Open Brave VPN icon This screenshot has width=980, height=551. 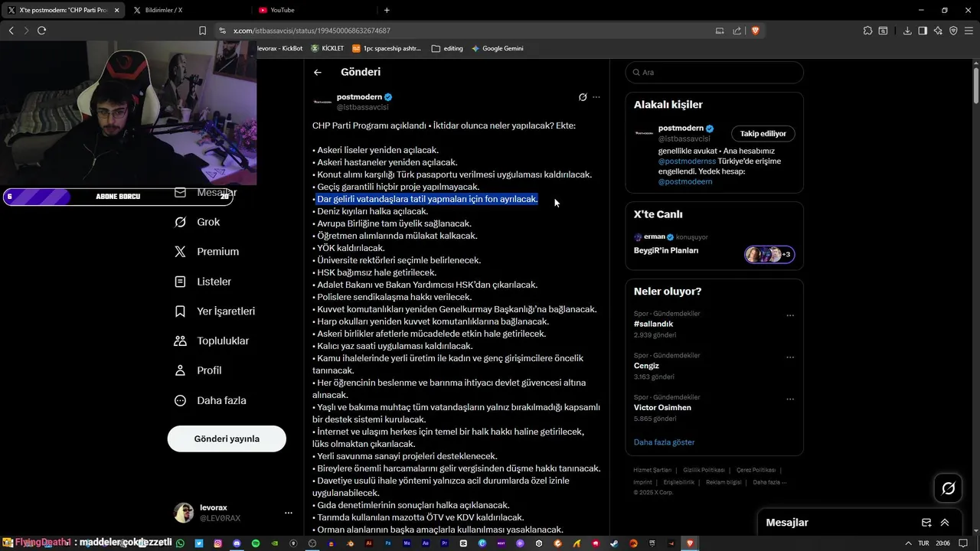click(x=953, y=31)
